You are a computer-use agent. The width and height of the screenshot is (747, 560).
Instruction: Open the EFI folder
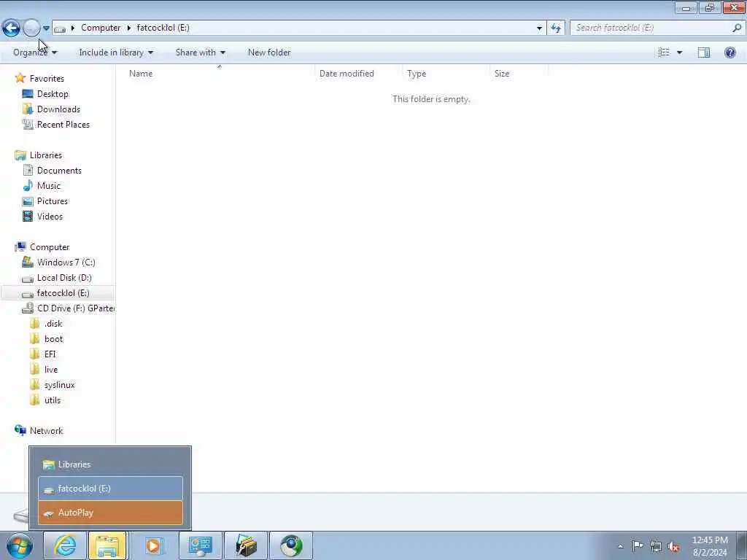pyautogui.click(x=50, y=354)
